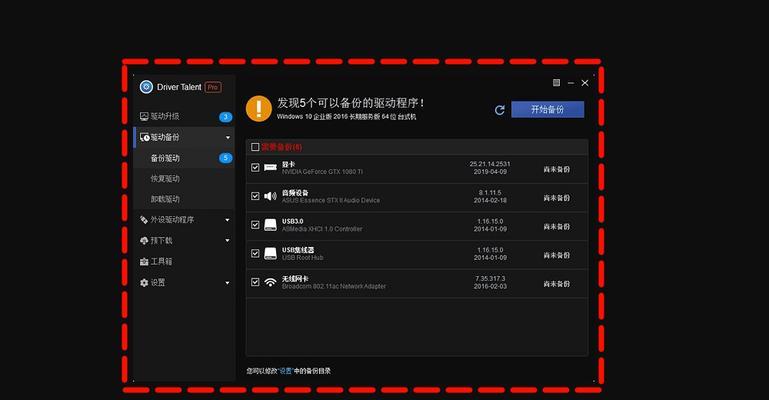
Task: Click the Broadcom 802.11ac Network Adapter text
Action: (333, 286)
